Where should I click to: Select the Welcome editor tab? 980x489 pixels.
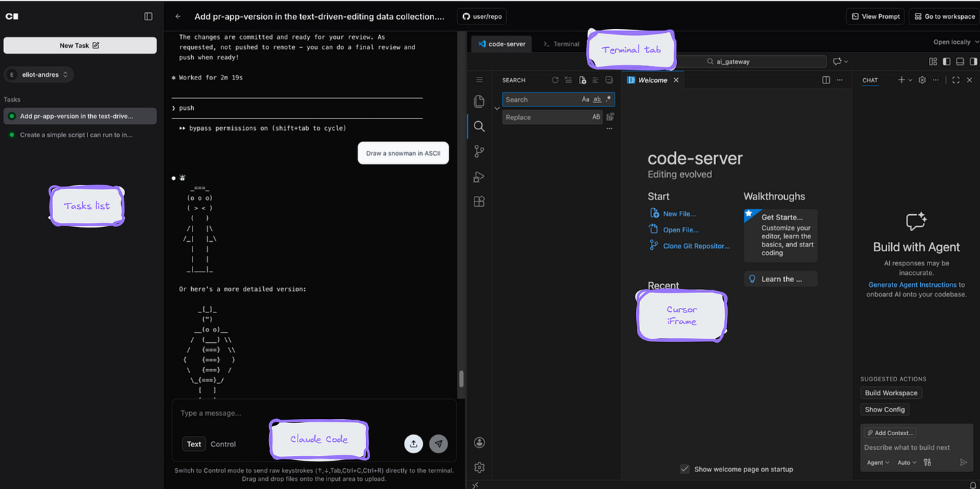coord(652,80)
